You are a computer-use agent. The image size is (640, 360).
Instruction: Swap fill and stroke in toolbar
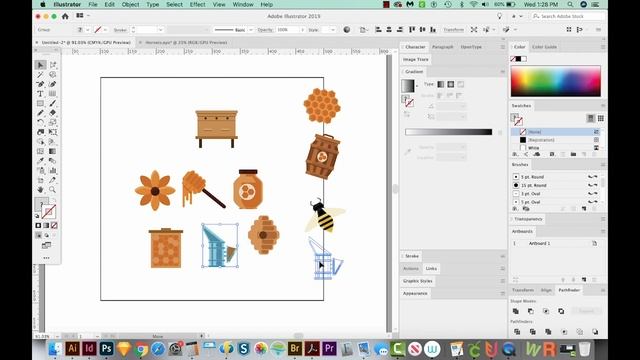(55, 201)
